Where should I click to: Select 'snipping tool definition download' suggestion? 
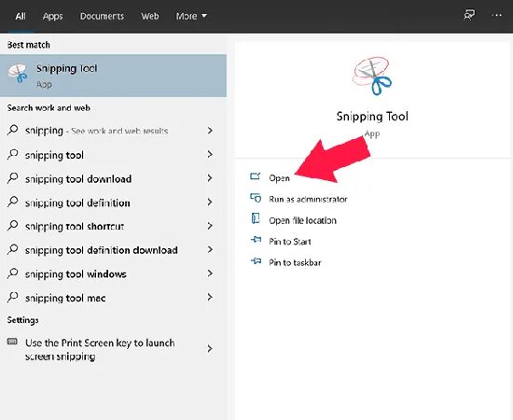tap(113, 250)
